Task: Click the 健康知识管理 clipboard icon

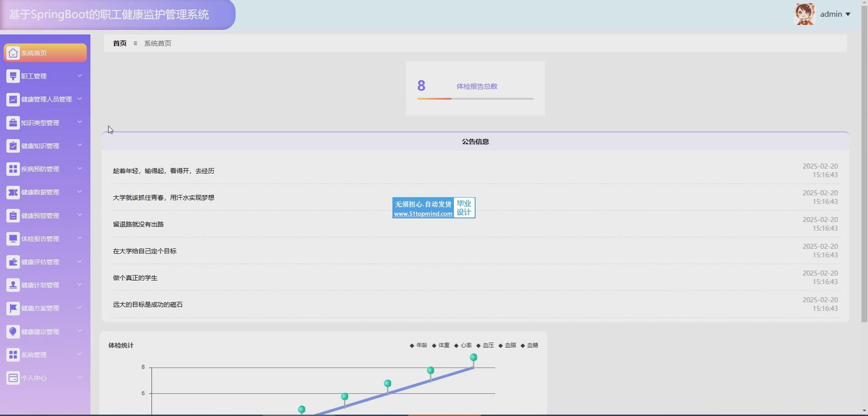Action: 13,146
